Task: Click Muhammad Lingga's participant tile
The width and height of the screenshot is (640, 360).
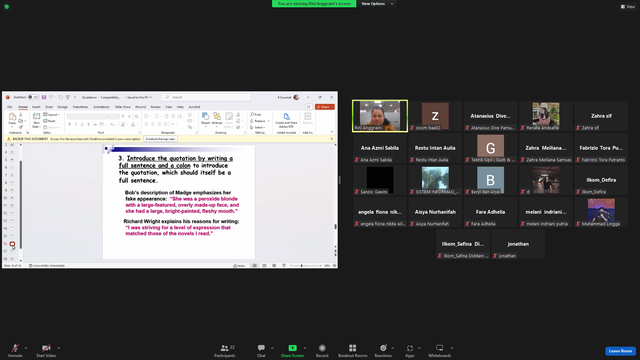Action: pos(601,212)
